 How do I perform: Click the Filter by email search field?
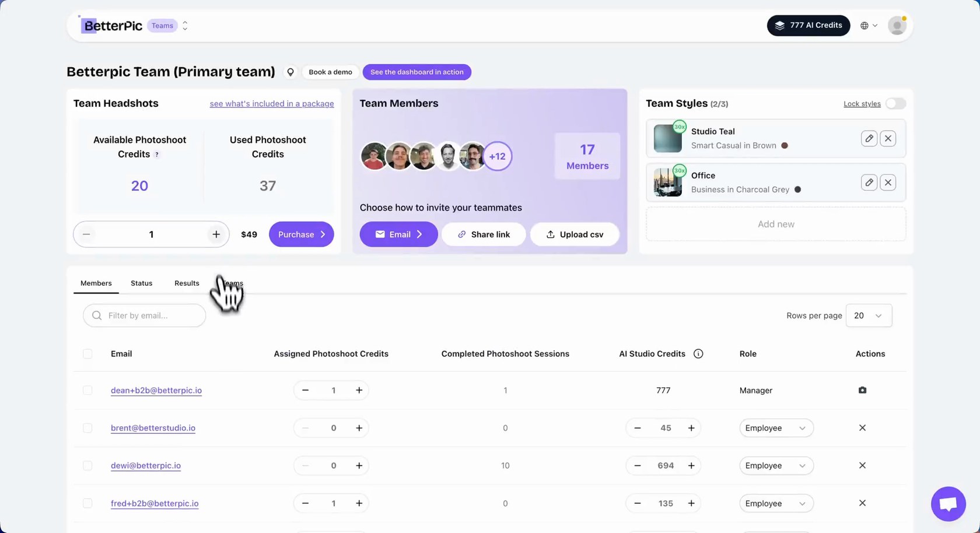(145, 315)
